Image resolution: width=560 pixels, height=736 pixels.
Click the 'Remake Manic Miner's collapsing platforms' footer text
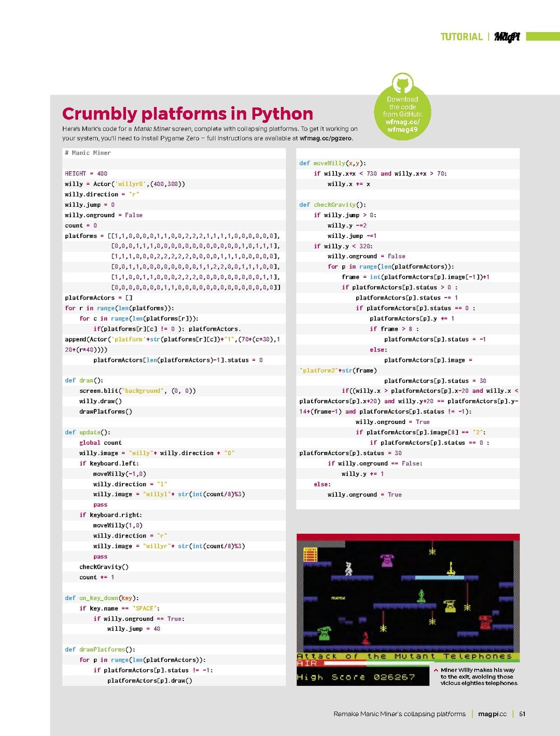pyautogui.click(x=400, y=714)
